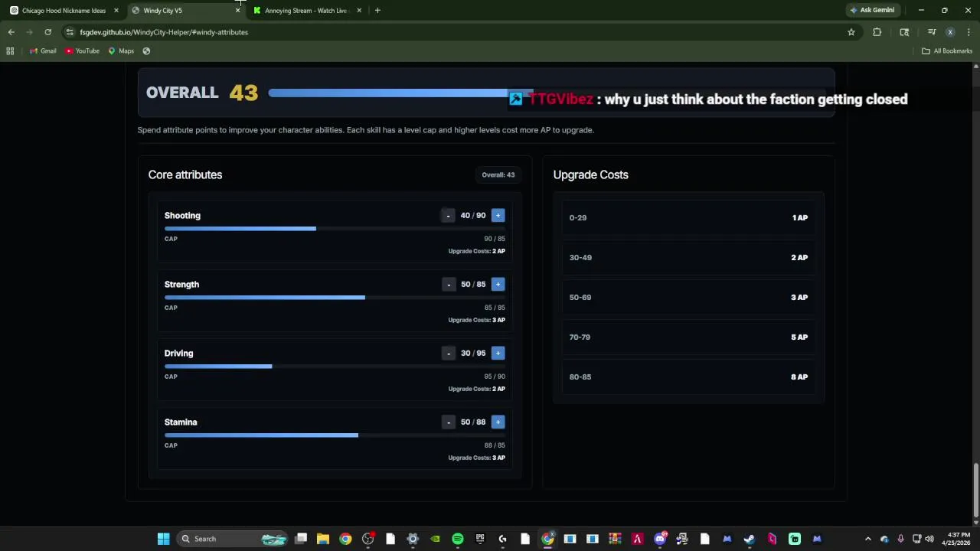This screenshot has height=551, width=980.
Task: Decrease Stamina attribute with minus button
Action: pyautogui.click(x=449, y=422)
